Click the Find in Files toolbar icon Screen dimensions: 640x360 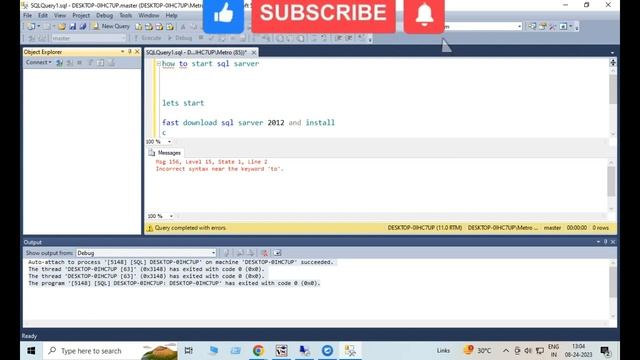[x=532, y=27]
